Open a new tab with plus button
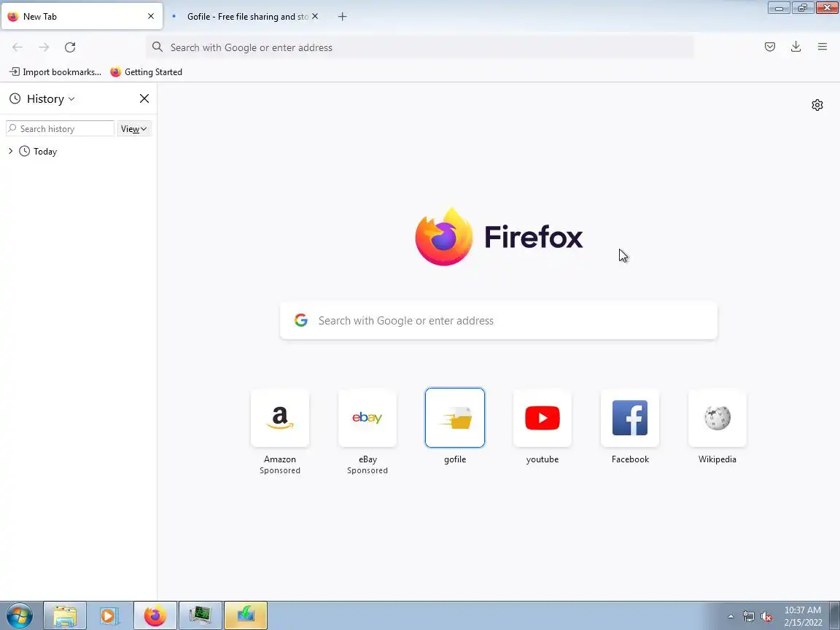 point(342,17)
